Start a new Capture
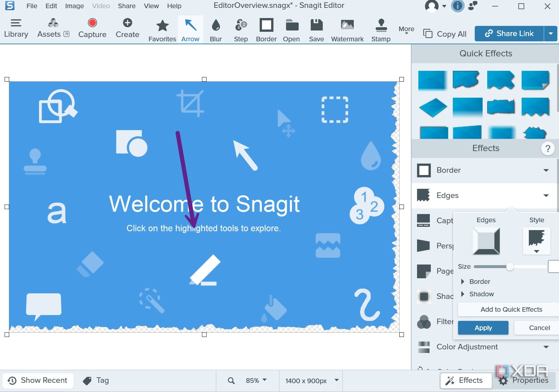Viewport: 559px width, 392px height. (92, 29)
